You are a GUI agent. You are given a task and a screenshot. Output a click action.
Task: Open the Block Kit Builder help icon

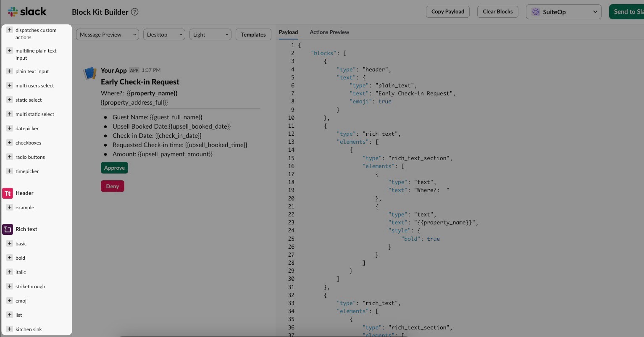point(134,12)
